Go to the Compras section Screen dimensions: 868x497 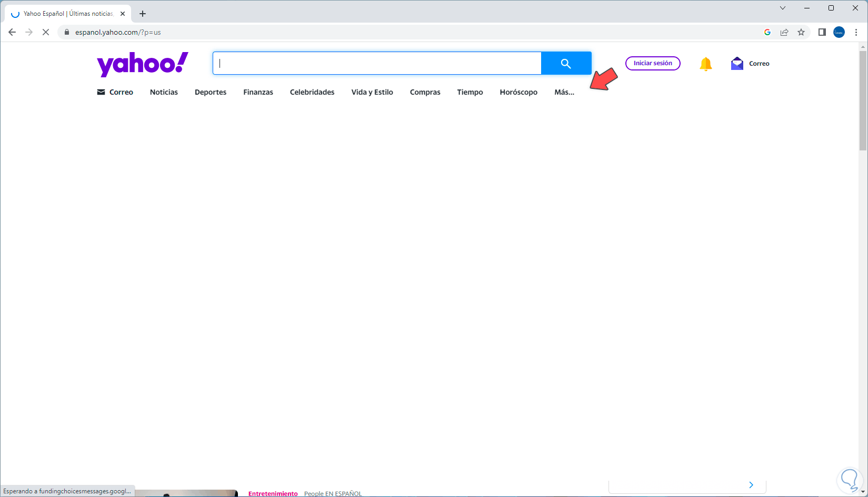click(x=425, y=92)
